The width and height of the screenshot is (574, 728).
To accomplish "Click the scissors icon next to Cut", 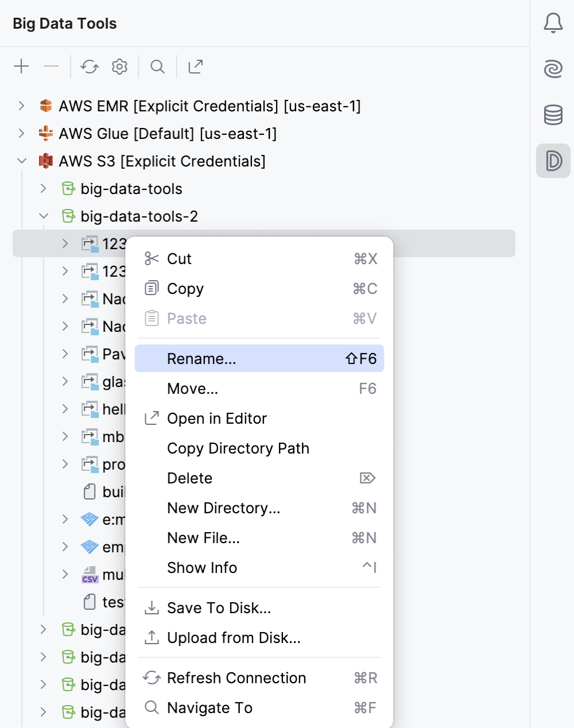I will pos(151,258).
